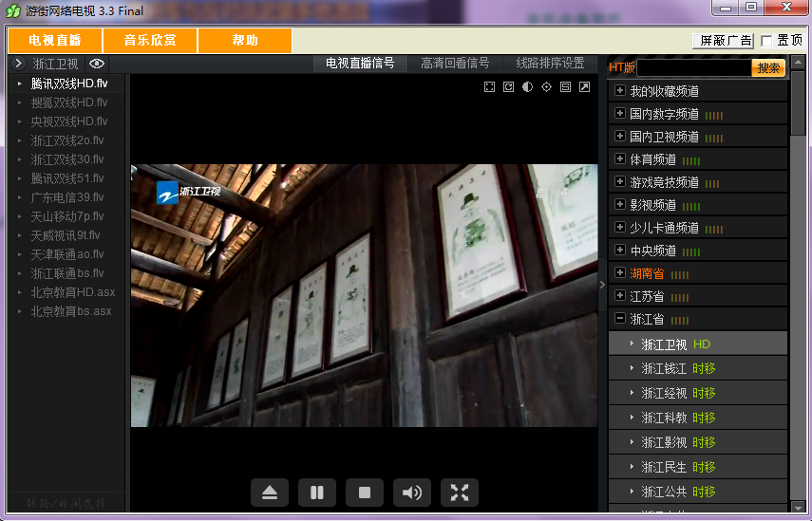Click the pop-out diagonal arrow icon
Image resolution: width=812 pixels, height=521 pixels.
click(x=584, y=87)
